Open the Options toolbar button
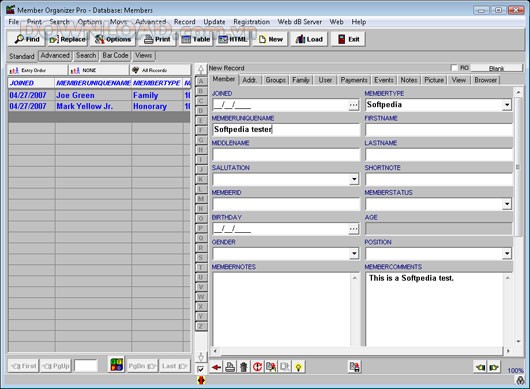 tap(113, 39)
